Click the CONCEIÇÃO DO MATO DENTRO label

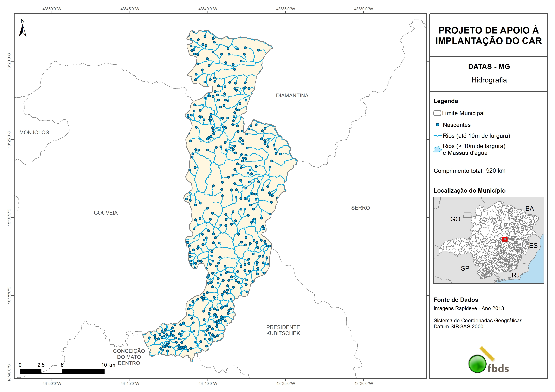click(x=129, y=357)
